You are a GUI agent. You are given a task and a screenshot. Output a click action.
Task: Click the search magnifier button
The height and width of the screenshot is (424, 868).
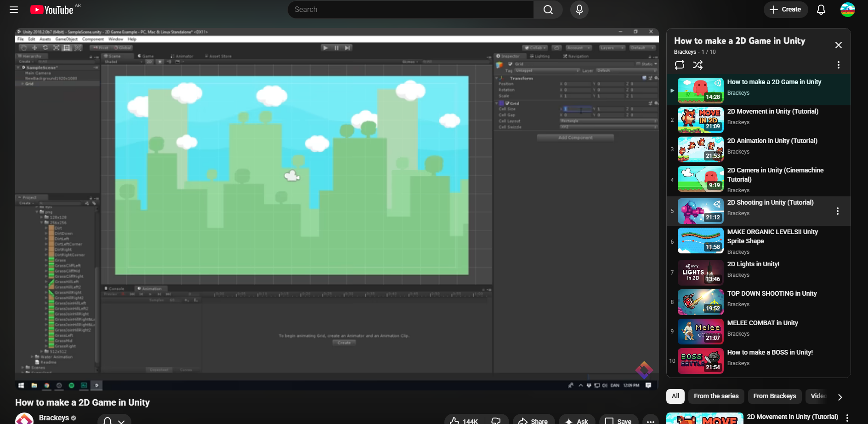pyautogui.click(x=548, y=10)
